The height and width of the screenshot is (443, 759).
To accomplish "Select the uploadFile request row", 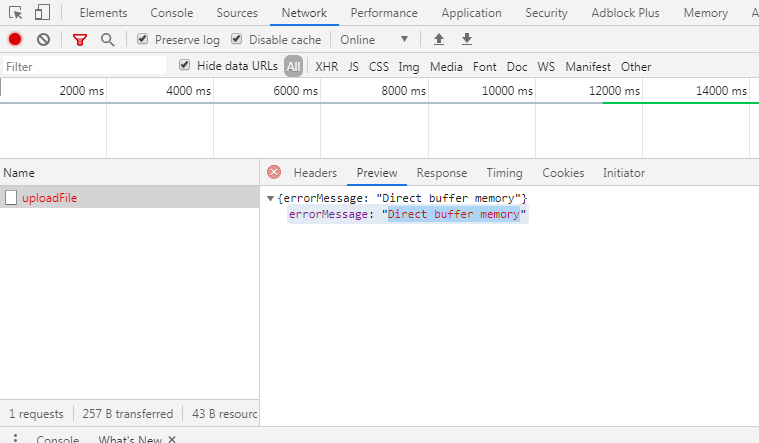I will 50,198.
